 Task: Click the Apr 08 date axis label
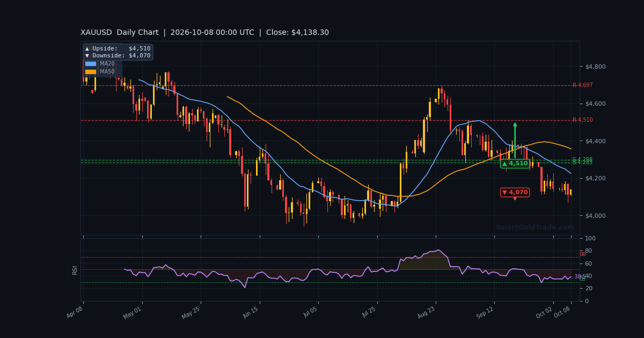tap(75, 313)
